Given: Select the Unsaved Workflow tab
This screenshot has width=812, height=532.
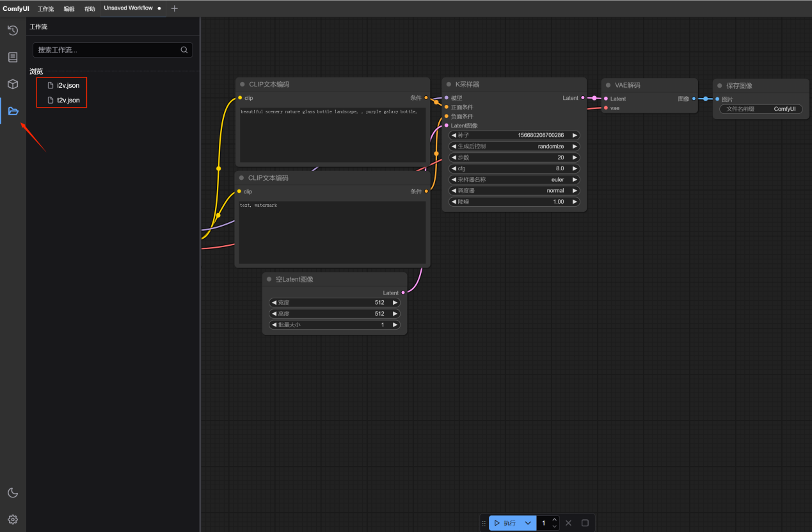Looking at the screenshot, I should (128, 8).
